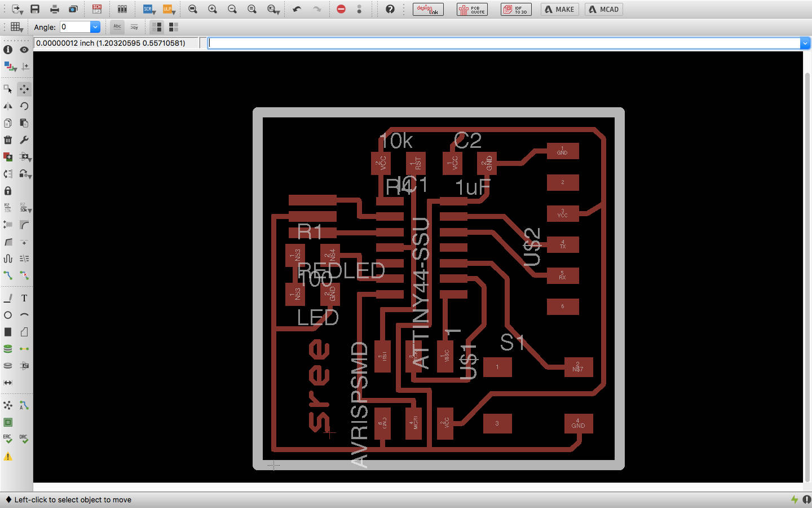The width and height of the screenshot is (812, 508).
Task: Select the Circle tool
Action: point(8,315)
